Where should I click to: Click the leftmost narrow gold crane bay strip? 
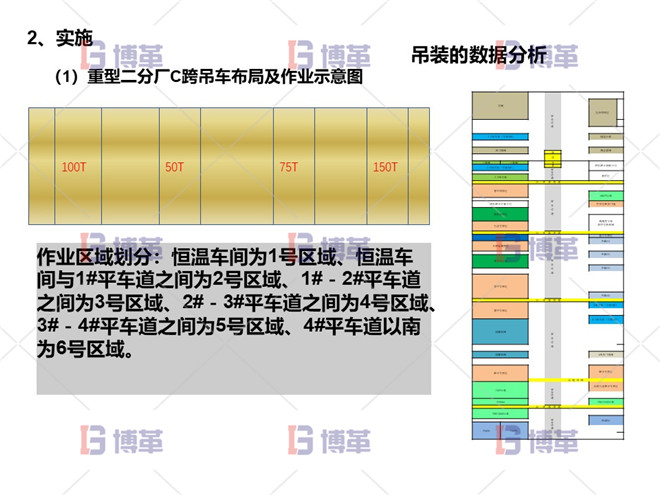(40, 167)
